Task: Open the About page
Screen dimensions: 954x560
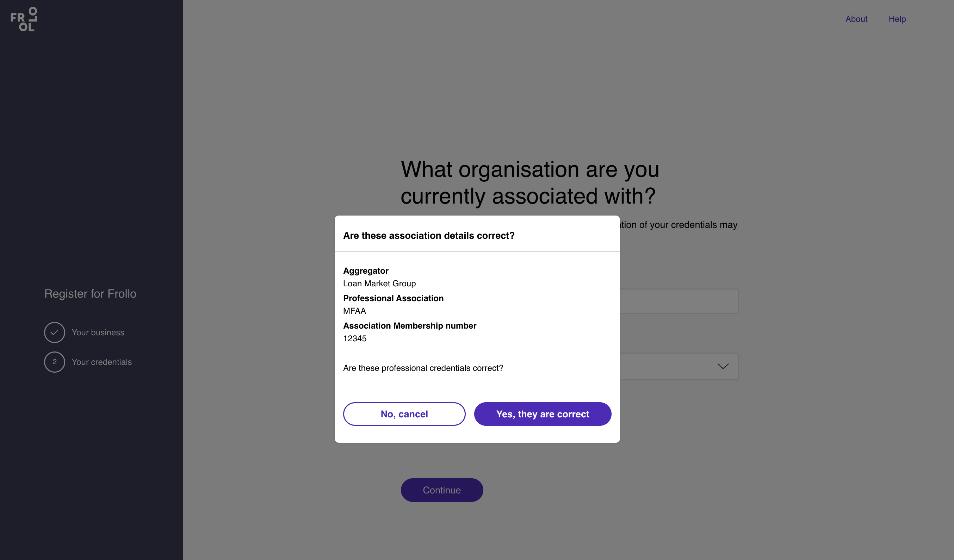Action: tap(856, 19)
